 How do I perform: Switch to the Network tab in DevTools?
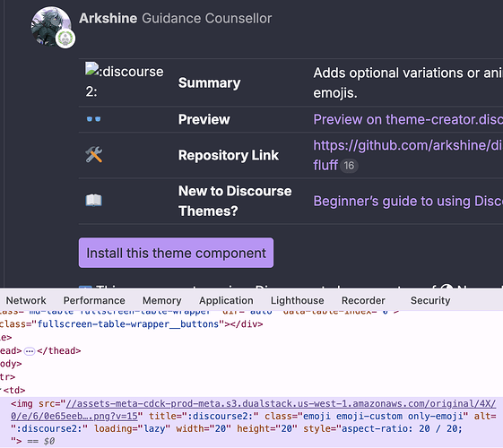(x=26, y=300)
